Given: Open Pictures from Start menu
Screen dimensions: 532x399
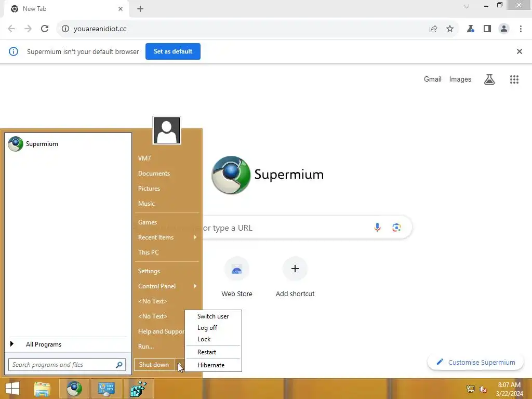Looking at the screenshot, I should pyautogui.click(x=149, y=188).
